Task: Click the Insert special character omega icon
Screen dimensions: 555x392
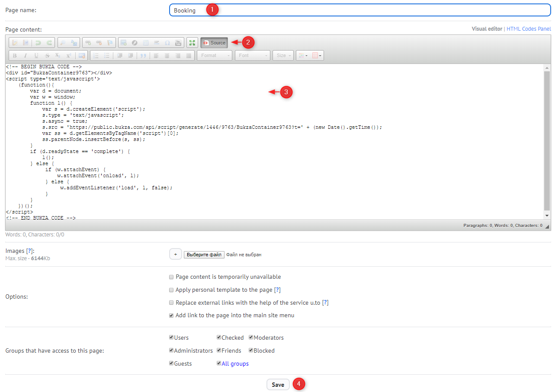Action: pyautogui.click(x=167, y=43)
